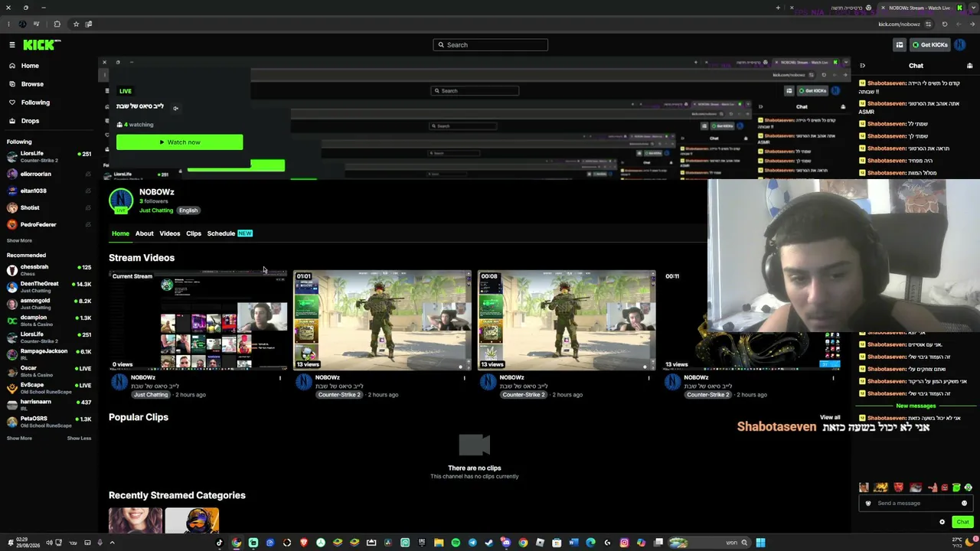Open the user profile avatar in the header
This screenshot has height=551, width=980.
(x=960, y=44)
